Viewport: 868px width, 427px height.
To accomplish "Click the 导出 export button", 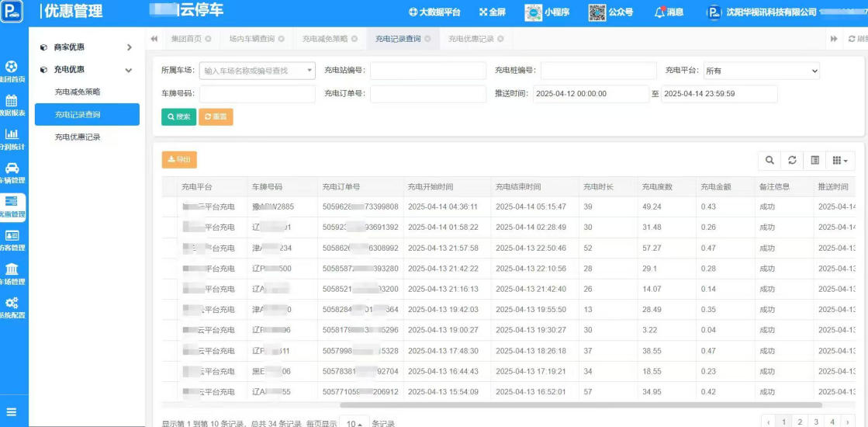I will pyautogui.click(x=179, y=159).
